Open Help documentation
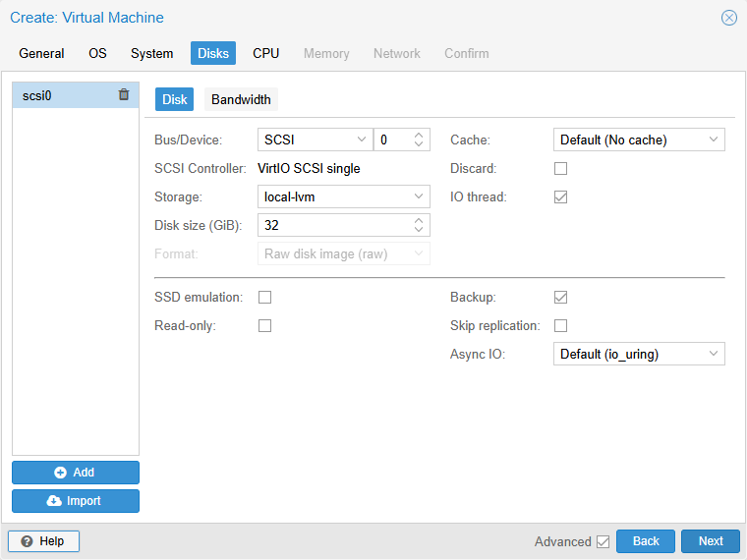 coord(43,541)
